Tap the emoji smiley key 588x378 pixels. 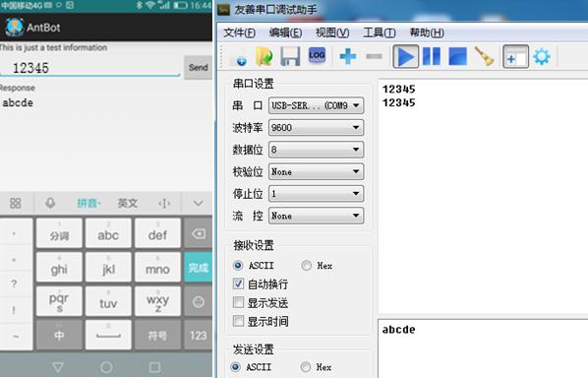(198, 301)
